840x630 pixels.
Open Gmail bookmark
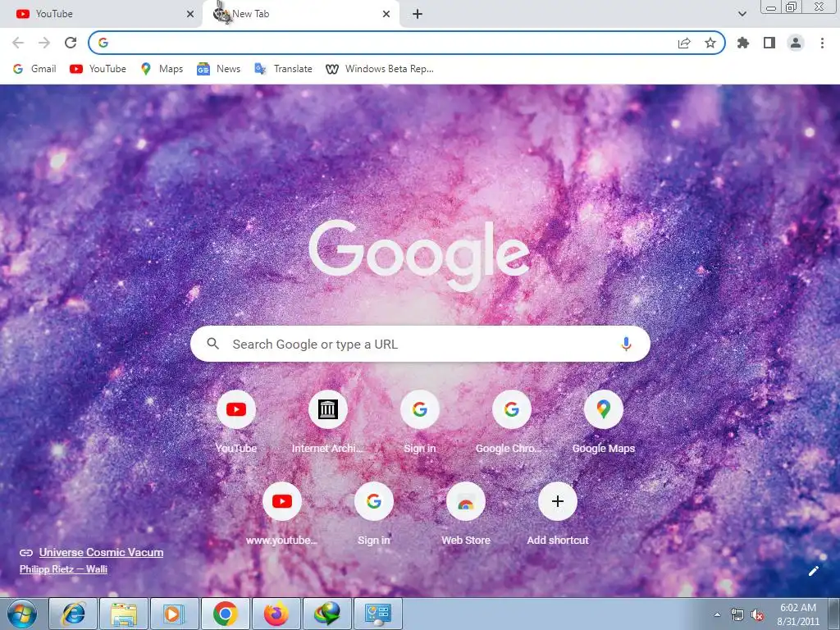tap(34, 69)
